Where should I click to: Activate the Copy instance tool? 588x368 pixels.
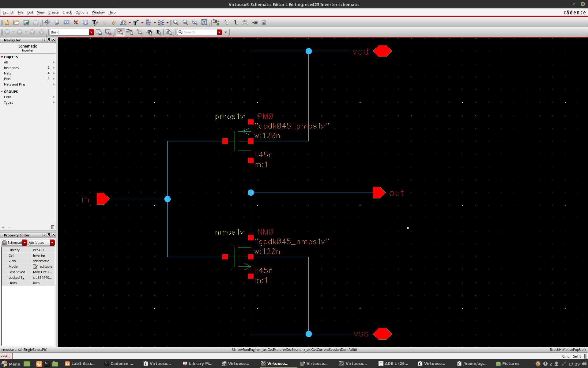point(57,22)
